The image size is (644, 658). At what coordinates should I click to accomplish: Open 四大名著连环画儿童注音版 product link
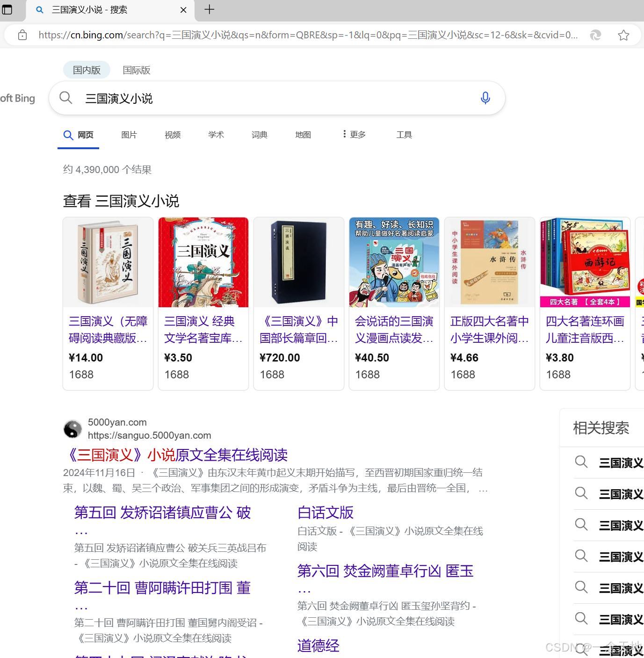tap(585, 329)
